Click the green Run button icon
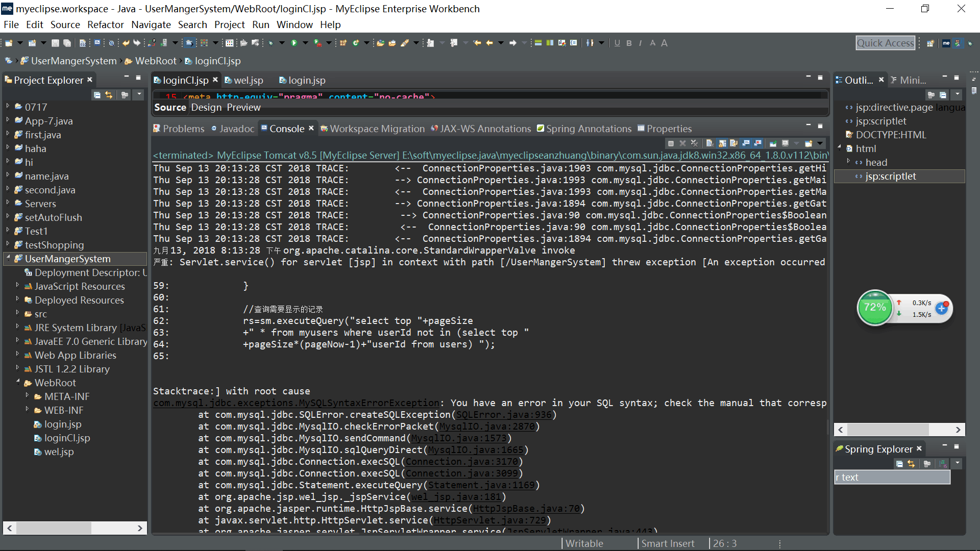The image size is (980, 551). click(x=294, y=43)
